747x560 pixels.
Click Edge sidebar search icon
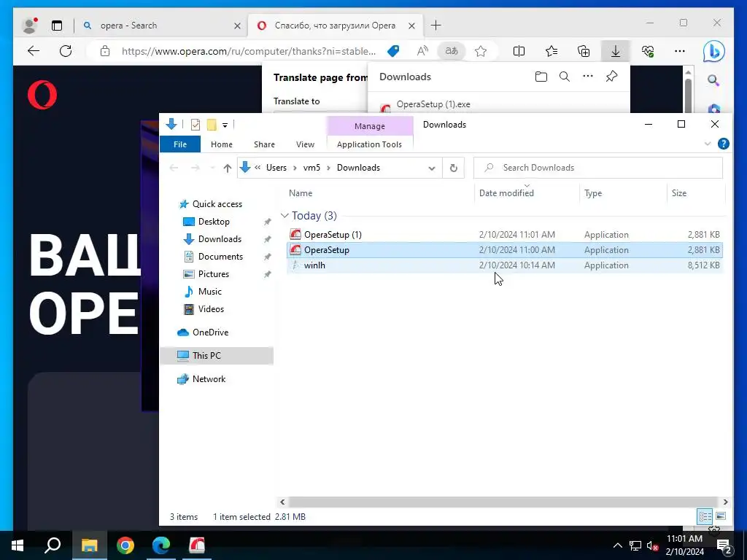[x=713, y=80]
